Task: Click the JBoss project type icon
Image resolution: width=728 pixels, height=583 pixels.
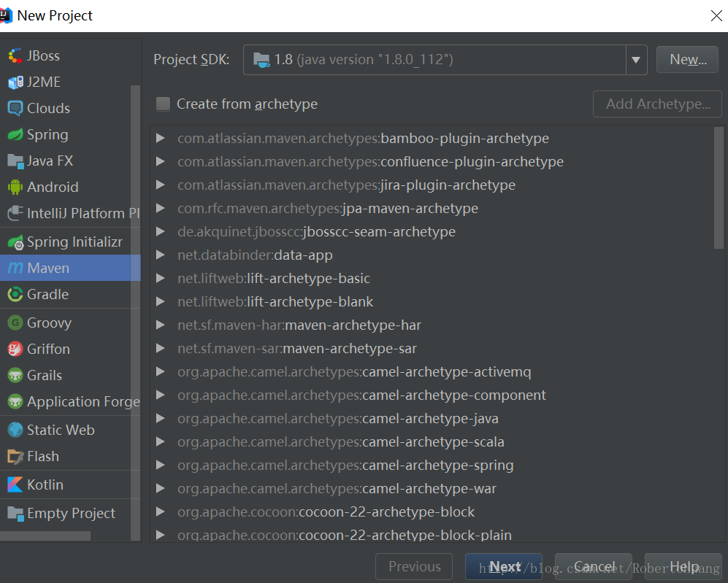Action: (15, 56)
